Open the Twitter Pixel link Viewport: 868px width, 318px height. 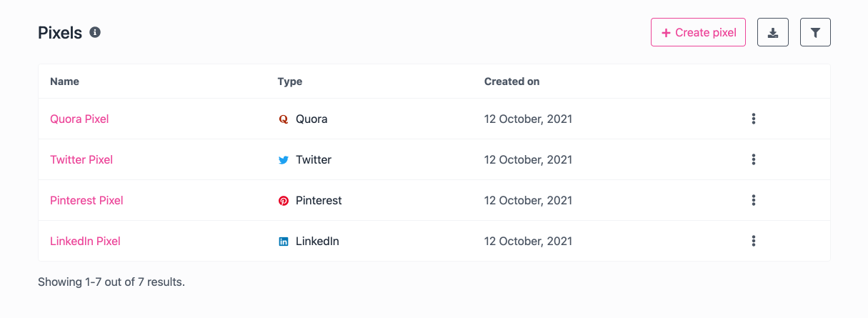(x=81, y=159)
